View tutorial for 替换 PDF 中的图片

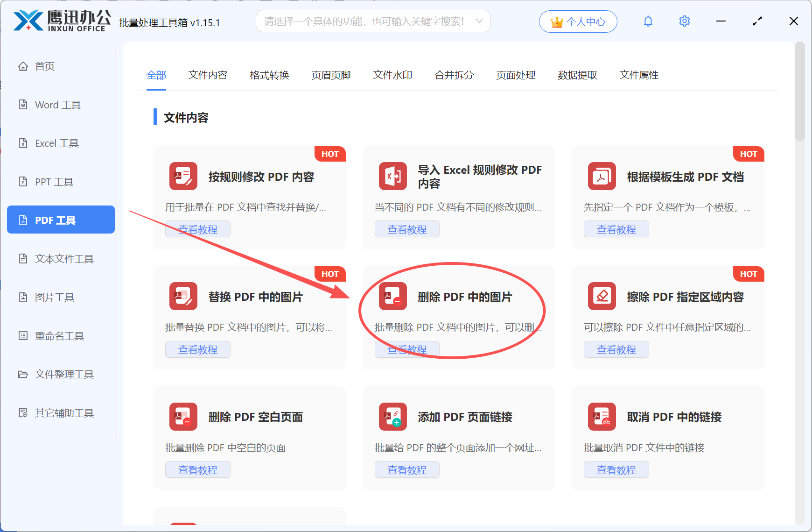(198, 349)
